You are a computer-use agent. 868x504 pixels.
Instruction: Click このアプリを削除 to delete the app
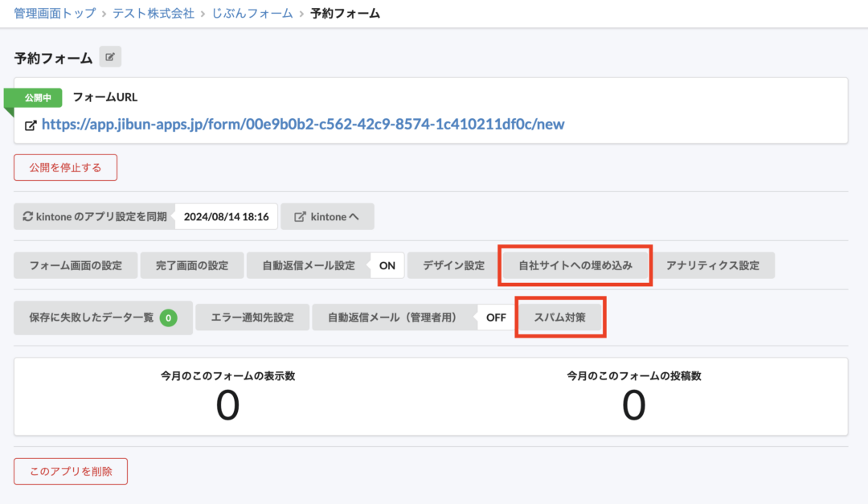point(71,471)
